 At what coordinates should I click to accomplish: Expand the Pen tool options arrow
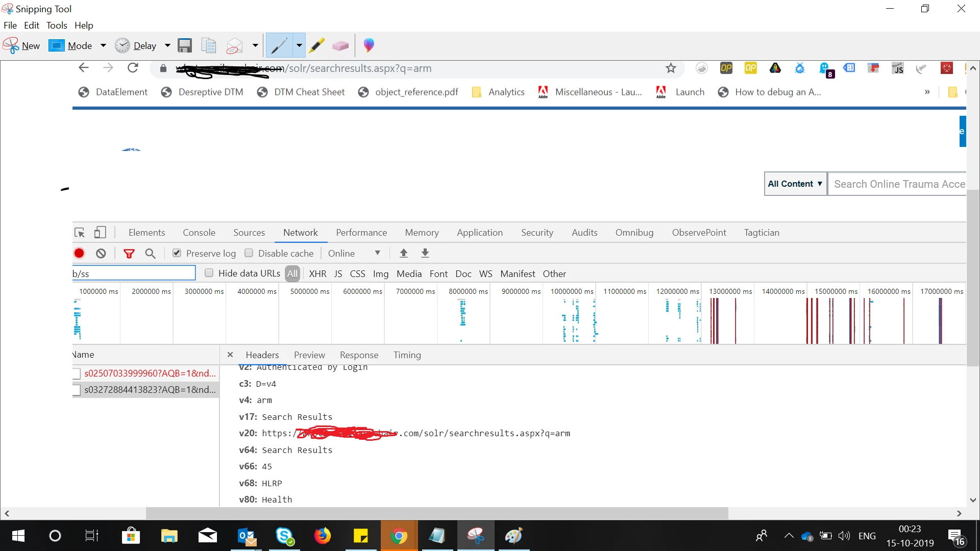[x=299, y=46]
